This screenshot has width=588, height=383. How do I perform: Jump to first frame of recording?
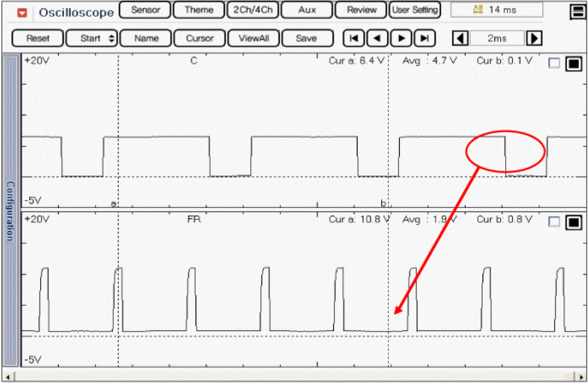354,38
